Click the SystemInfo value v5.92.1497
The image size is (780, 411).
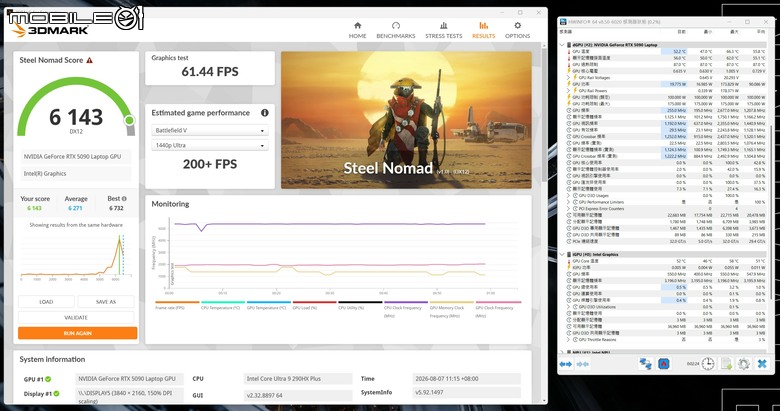[x=467, y=393]
